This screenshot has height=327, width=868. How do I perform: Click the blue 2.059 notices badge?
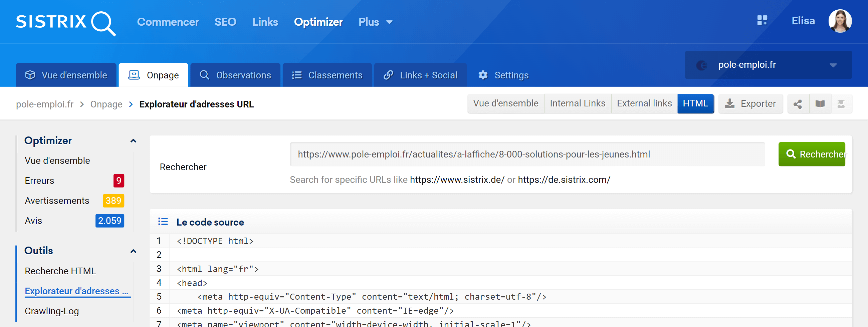click(110, 221)
